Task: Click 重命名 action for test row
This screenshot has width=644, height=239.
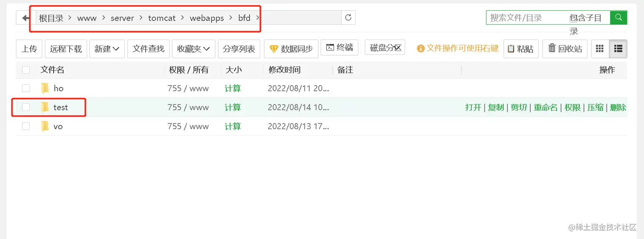Action: coord(546,107)
